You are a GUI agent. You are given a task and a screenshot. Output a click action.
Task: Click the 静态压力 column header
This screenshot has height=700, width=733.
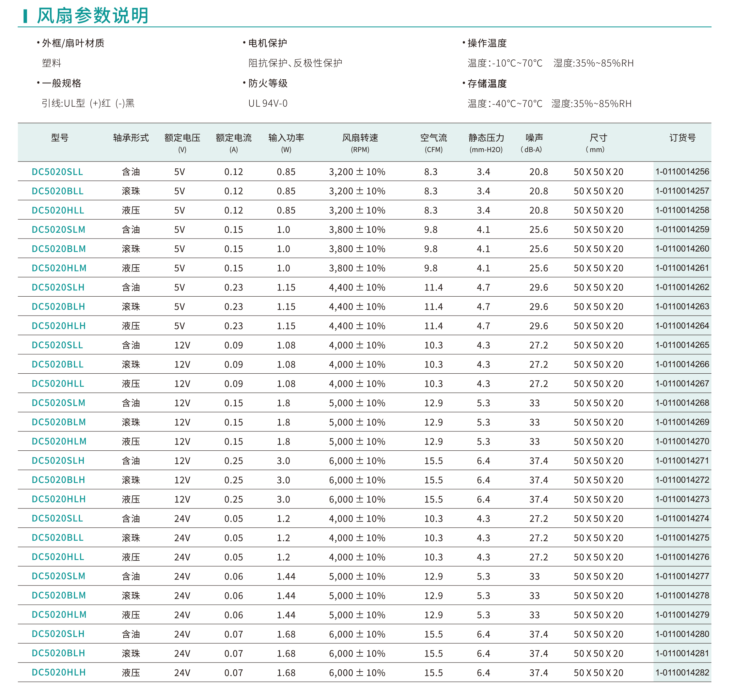click(x=486, y=138)
